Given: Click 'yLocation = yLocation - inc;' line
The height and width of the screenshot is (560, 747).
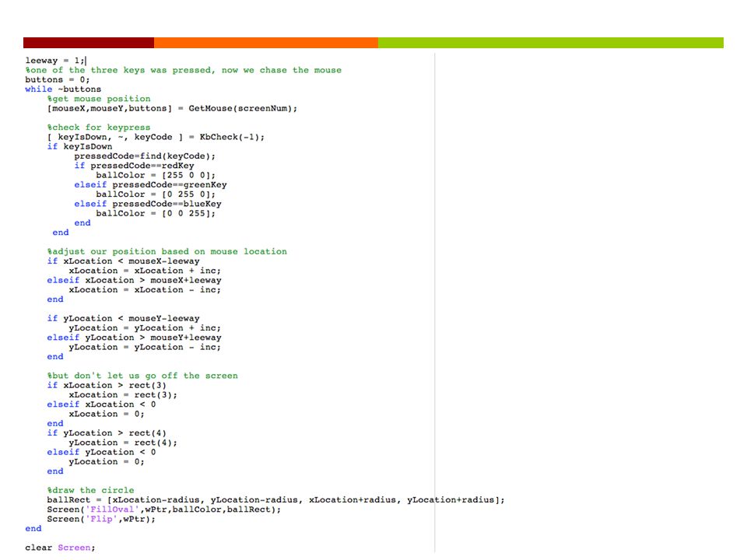Looking at the screenshot, I should tap(145, 347).
